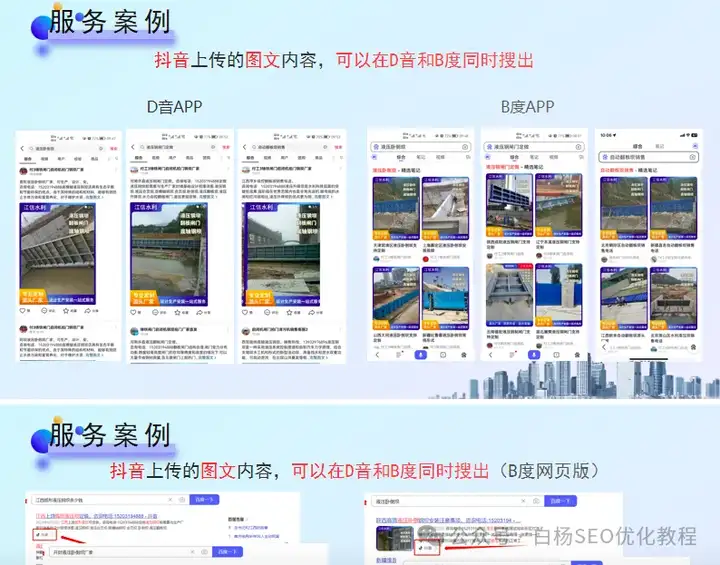Open comments on first Douyin 液压钢闸门定做 post
Viewport: 720px width, 565px height.
(156, 312)
